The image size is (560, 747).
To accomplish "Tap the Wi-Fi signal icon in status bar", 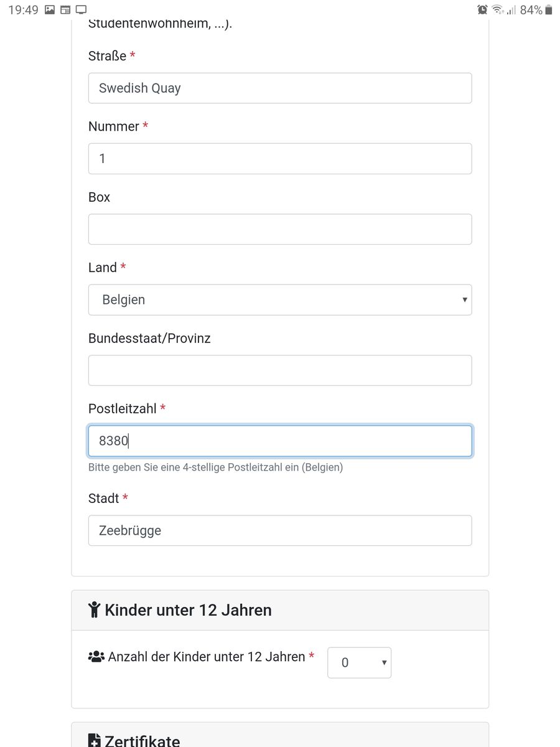I will 497,9.
